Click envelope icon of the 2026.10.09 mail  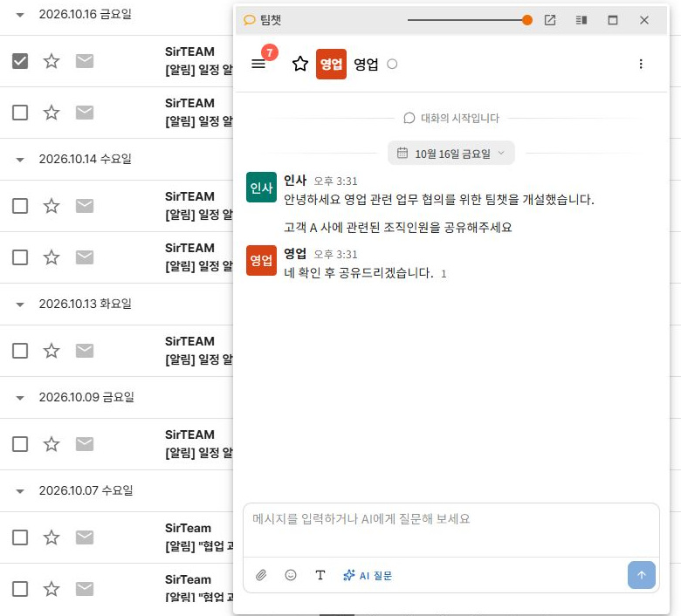pos(85,444)
